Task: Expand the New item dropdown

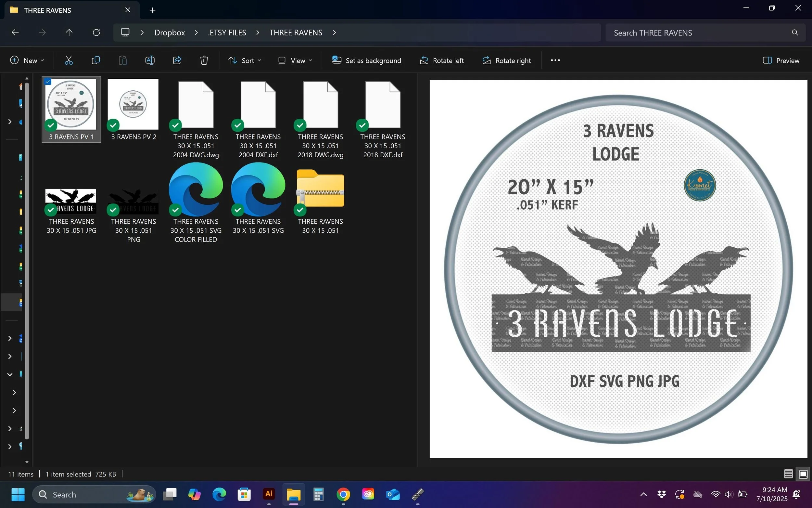Action: (27, 60)
